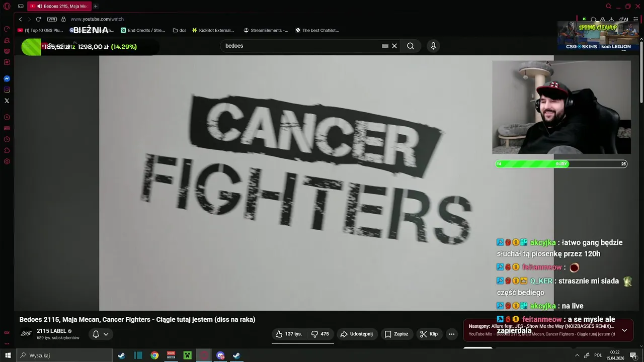Open the AI assistant button in toolbar
The width and height of the screenshot is (644, 362).
pos(624,19)
